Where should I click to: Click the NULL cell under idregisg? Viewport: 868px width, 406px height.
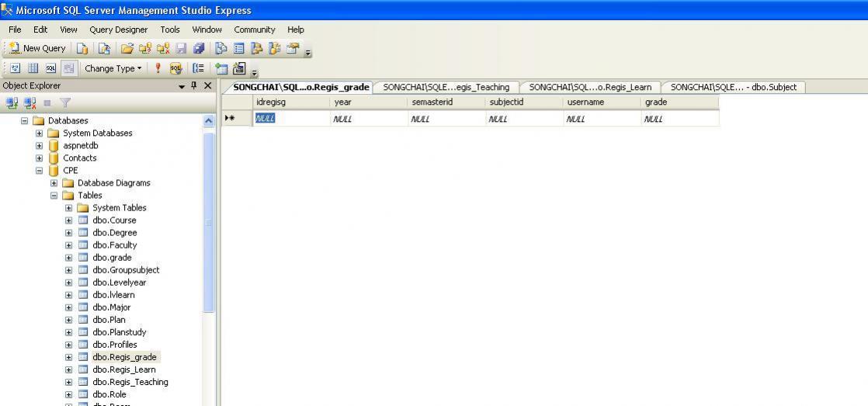(x=291, y=118)
